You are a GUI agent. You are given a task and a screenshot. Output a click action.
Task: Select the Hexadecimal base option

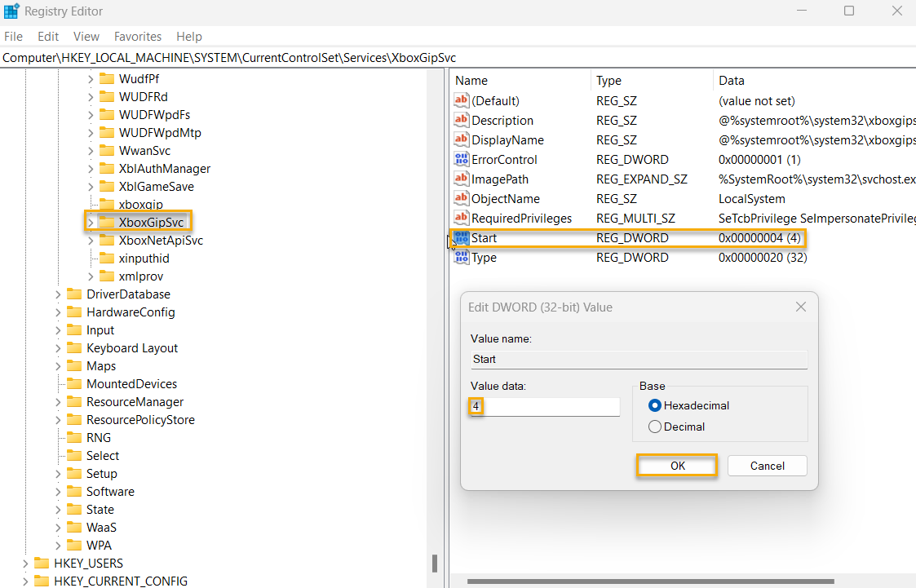654,405
